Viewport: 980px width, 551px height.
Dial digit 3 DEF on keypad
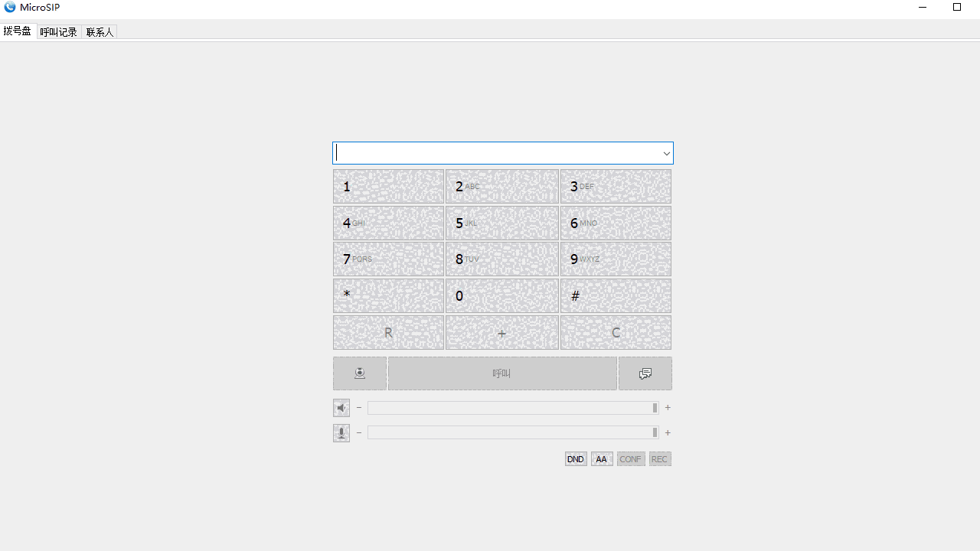(x=616, y=187)
